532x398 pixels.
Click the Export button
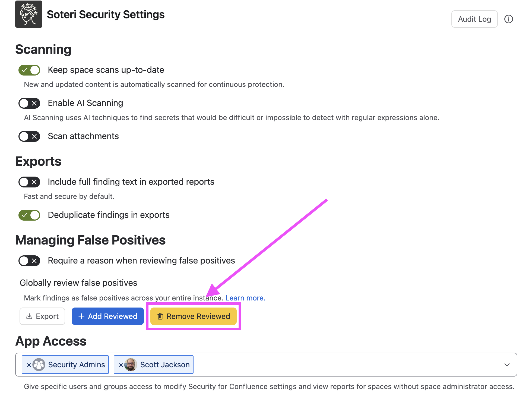[x=42, y=316]
